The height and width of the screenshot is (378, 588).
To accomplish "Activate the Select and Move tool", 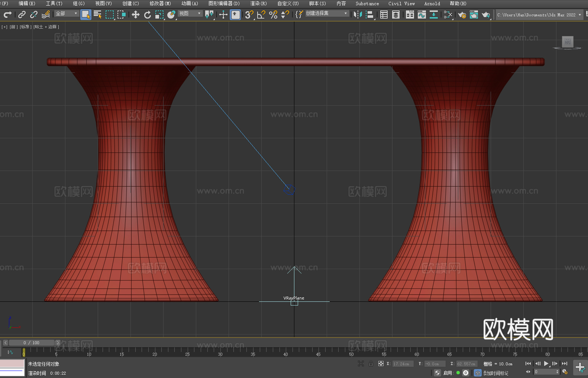I will pyautogui.click(x=136, y=14).
